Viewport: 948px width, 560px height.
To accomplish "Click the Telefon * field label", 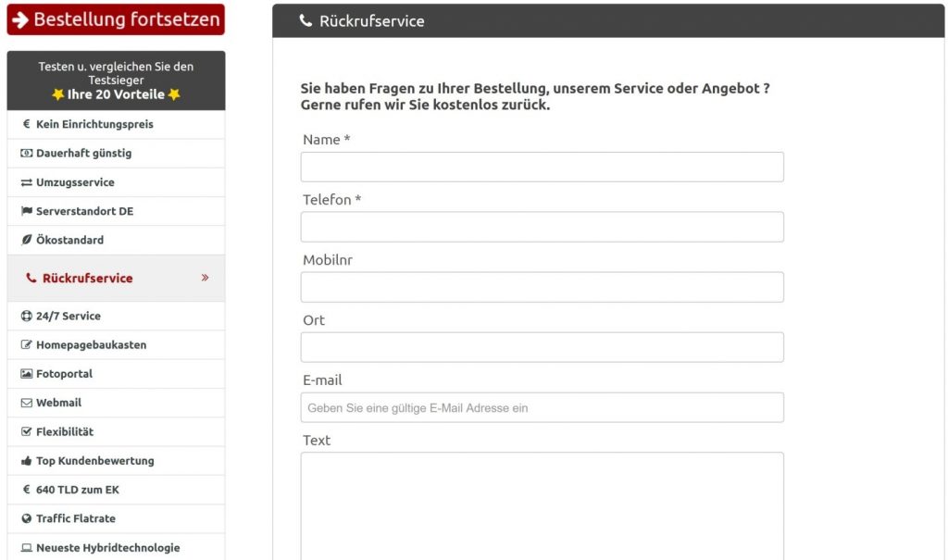I will [332, 200].
